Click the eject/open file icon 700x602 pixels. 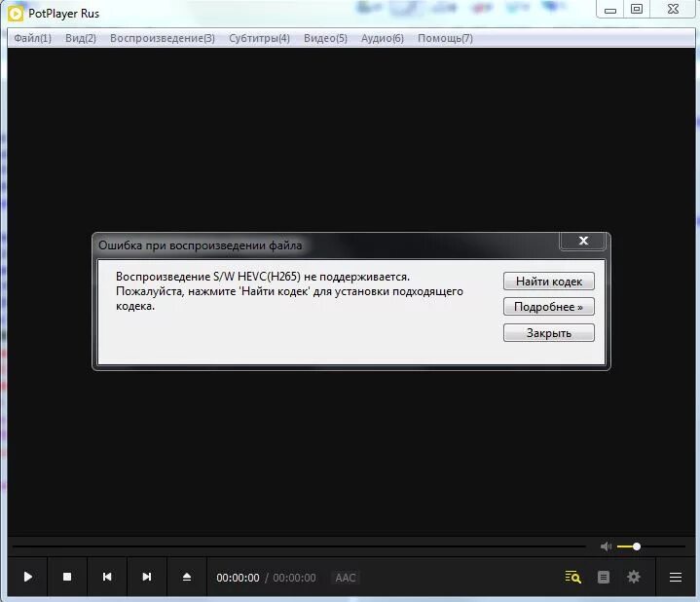point(187,577)
